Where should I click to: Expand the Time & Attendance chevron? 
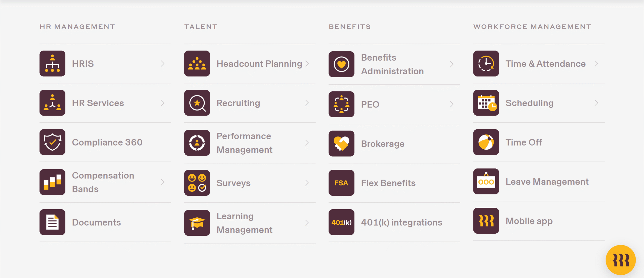click(596, 63)
